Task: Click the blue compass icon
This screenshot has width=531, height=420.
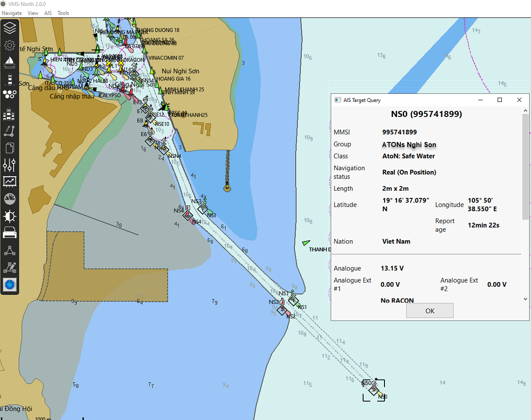Action: pyautogui.click(x=10, y=285)
